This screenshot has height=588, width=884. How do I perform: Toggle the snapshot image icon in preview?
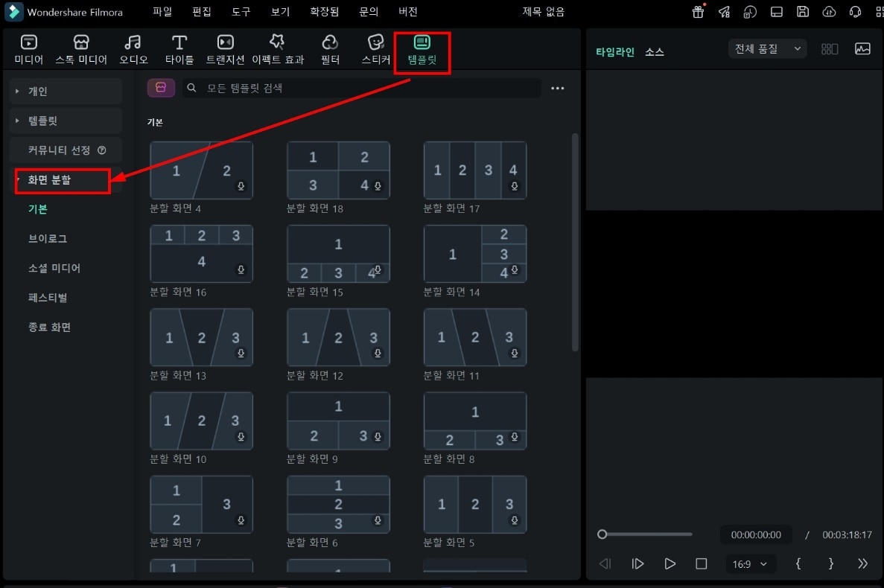tap(862, 49)
